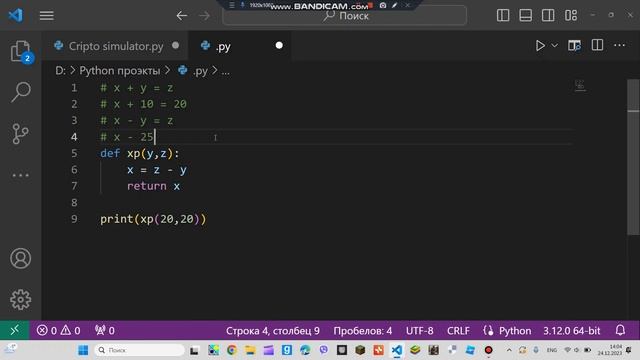Open File Explorer from the taskbar
Image resolution: width=640 pixels, height=360 pixels.
[x=250, y=350]
